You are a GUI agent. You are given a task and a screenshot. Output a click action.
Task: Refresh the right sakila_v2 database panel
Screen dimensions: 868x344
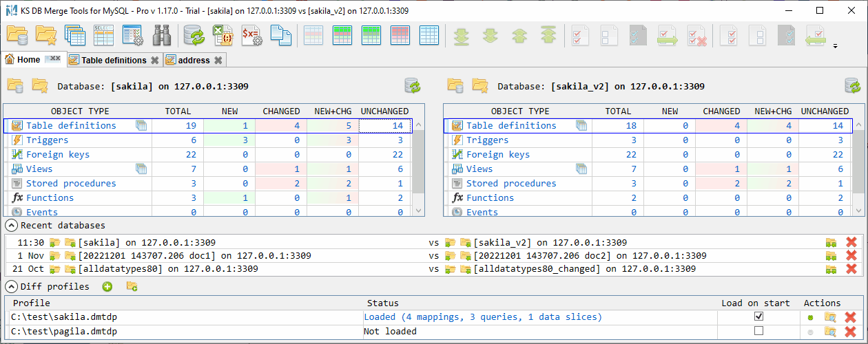click(x=852, y=86)
